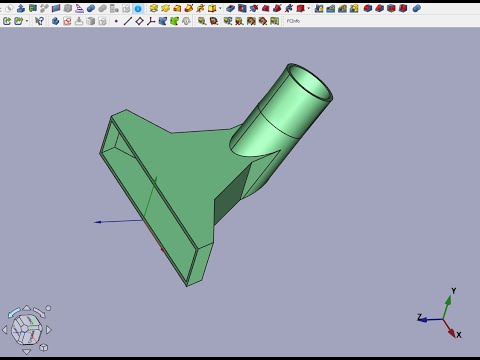The height and width of the screenshot is (360, 480).
Task: Turn view right with navigation cube right arrow
Action: coord(49,330)
